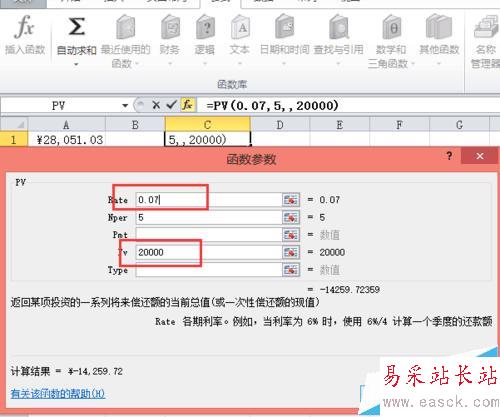
Task: Click into the Rate input field
Action: pyautogui.click(x=209, y=200)
